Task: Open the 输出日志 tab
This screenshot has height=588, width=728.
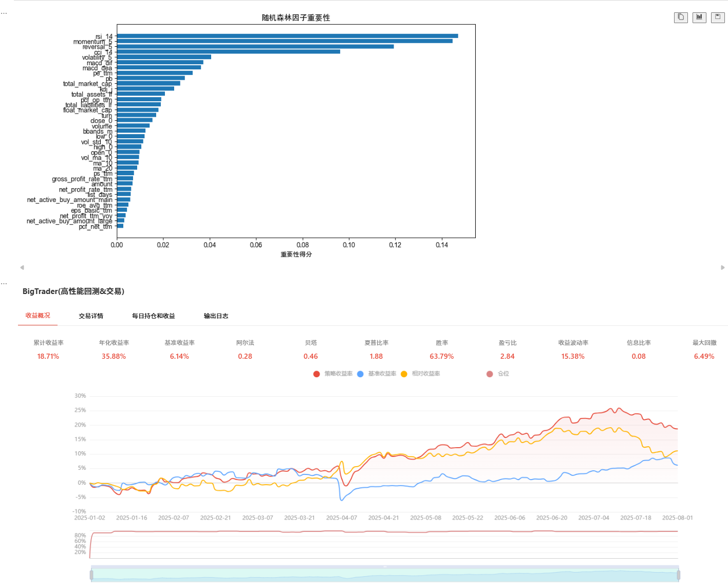Action: point(216,316)
